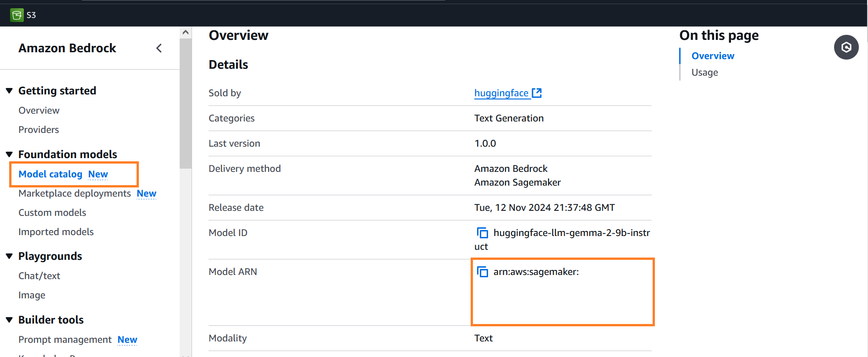Collapse the Getting started section

point(9,91)
